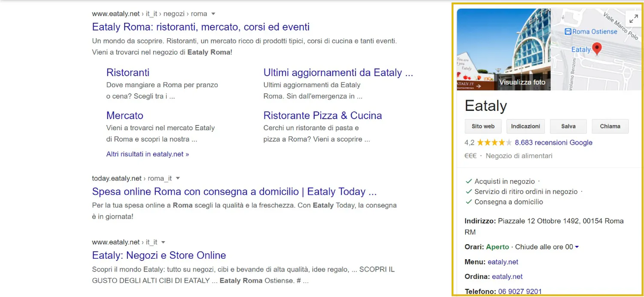Open the 'Ristorante Pizza & Cucina' sitelink
644x297 pixels.
coord(322,115)
